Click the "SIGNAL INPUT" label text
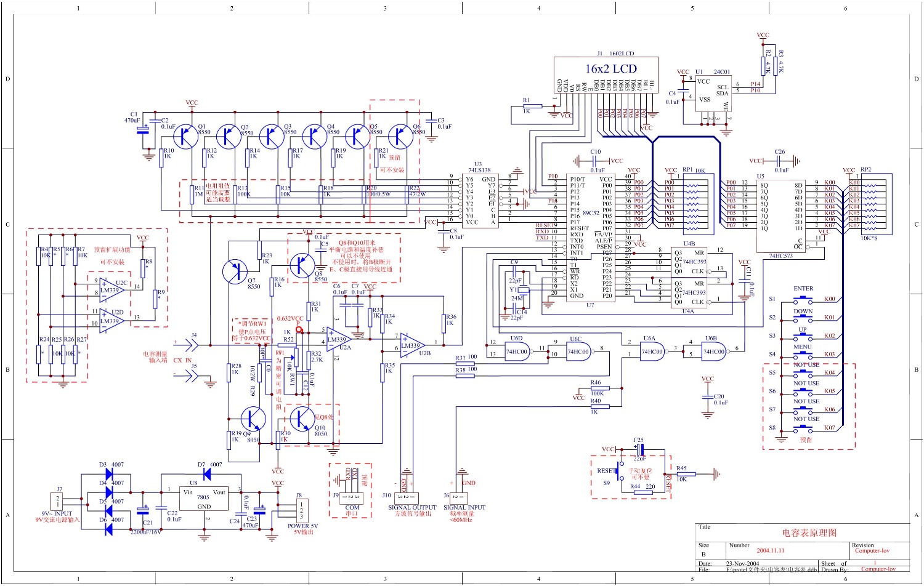The image size is (924, 586). click(464, 508)
